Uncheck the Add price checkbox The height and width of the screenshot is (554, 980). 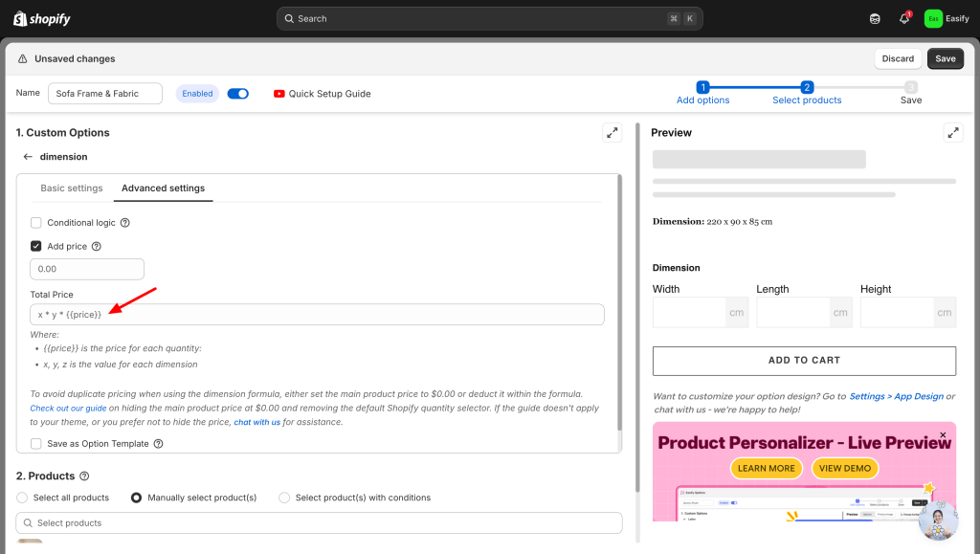point(36,247)
